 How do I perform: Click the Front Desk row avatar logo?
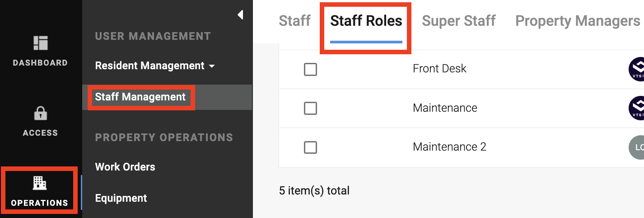click(637, 69)
